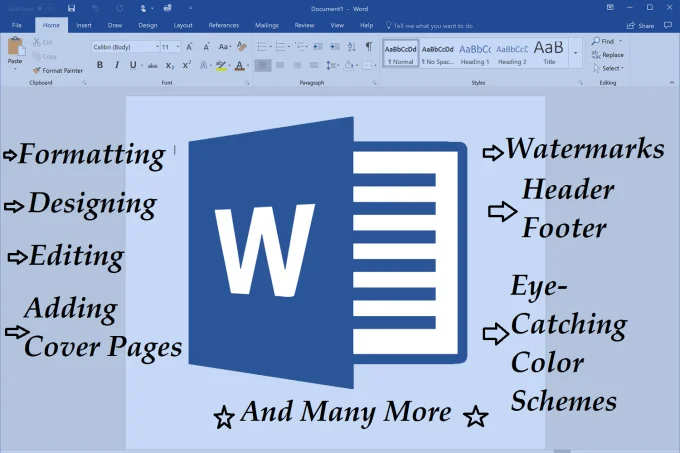Apply the No Spacing style
680x453 pixels.
(438, 54)
